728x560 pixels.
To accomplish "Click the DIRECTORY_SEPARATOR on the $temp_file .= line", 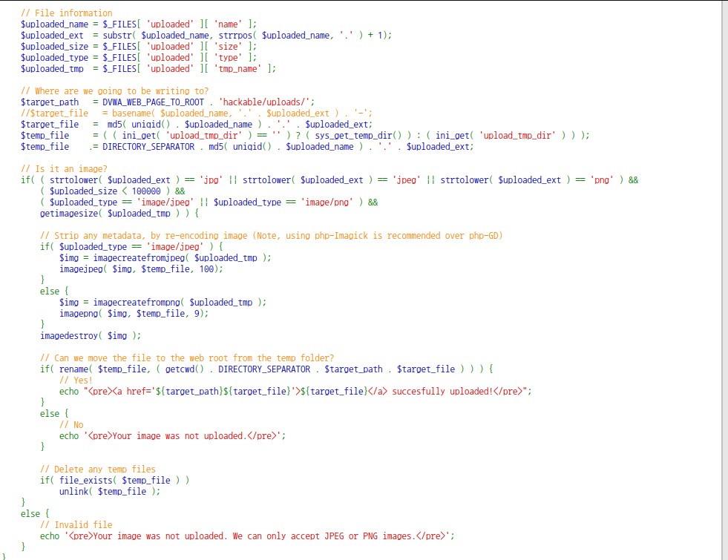I will click(x=148, y=147).
